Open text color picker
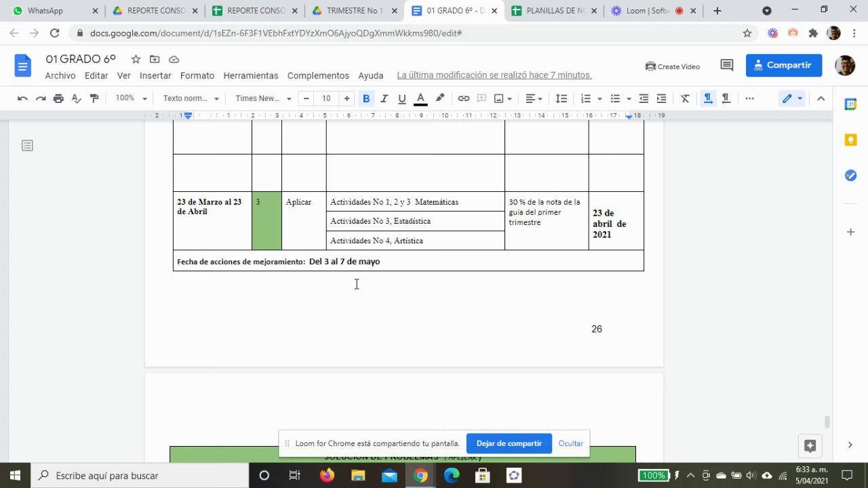The height and width of the screenshot is (488, 868). click(x=420, y=98)
